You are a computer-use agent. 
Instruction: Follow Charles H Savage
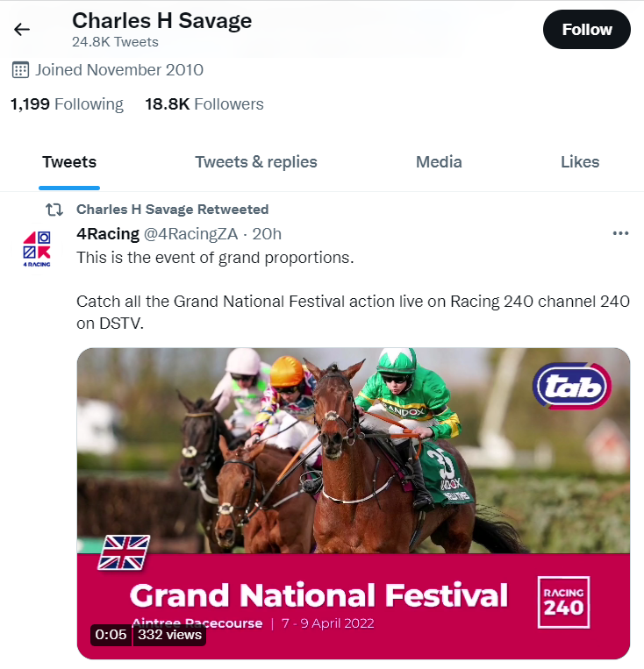(x=587, y=29)
